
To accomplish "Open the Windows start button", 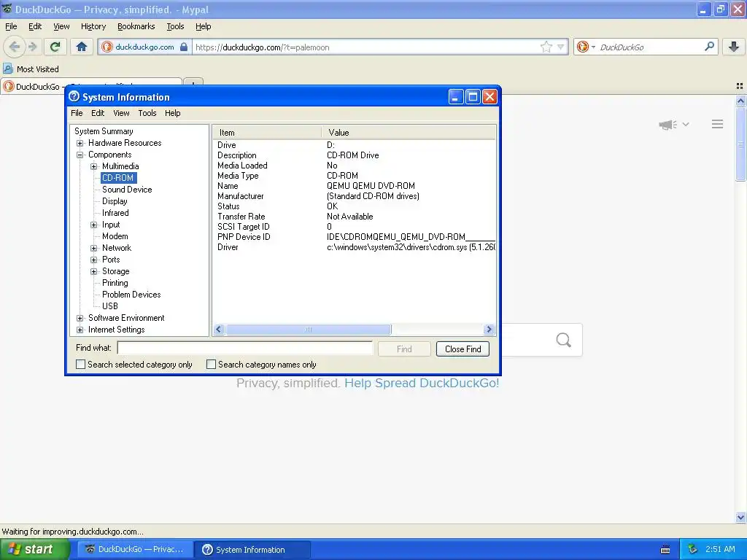I will click(34, 549).
